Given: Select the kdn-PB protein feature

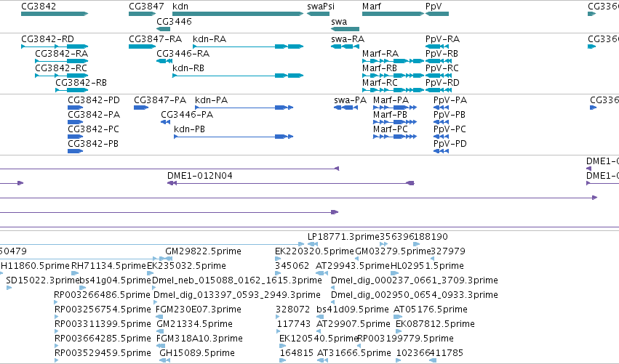Looking at the screenshot, I should (233, 137).
